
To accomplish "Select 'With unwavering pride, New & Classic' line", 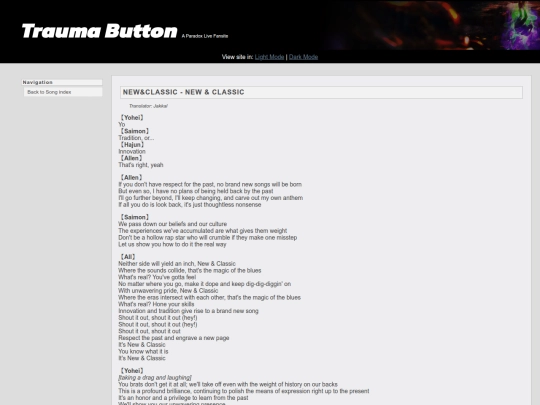I will pos(168,291).
